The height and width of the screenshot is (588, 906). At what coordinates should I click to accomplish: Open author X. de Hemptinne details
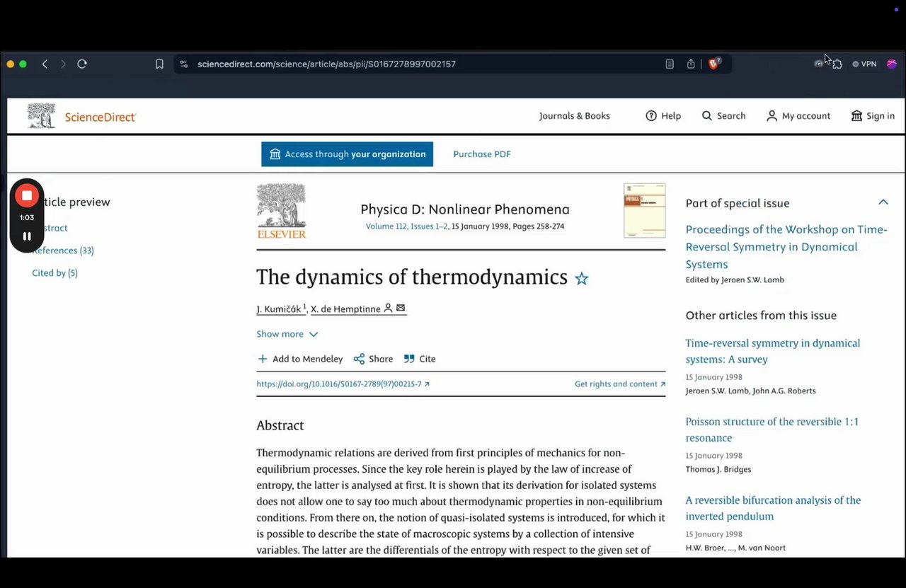pyautogui.click(x=345, y=309)
